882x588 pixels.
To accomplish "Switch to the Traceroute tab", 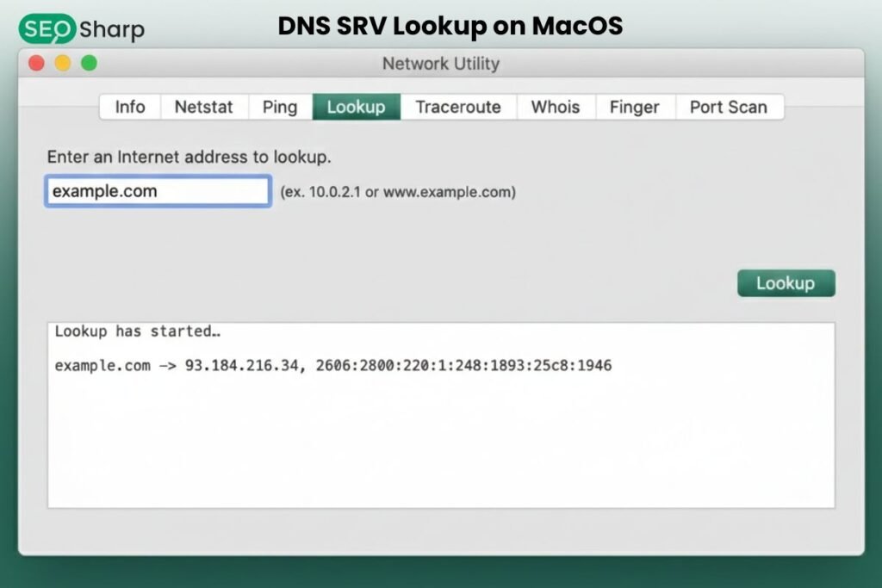I will coord(458,107).
